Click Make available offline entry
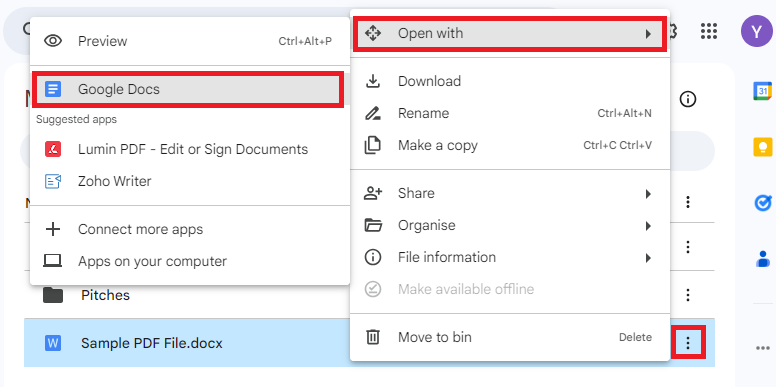The height and width of the screenshot is (387, 776). coord(510,289)
